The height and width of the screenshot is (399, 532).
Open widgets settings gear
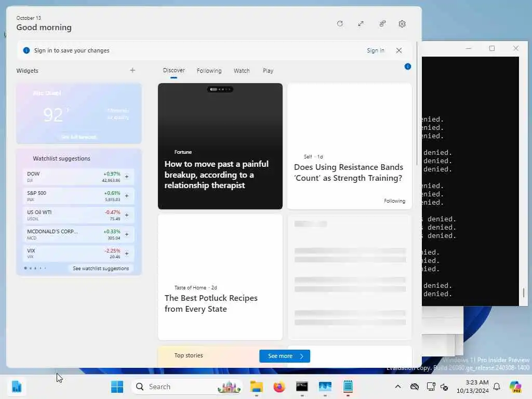[402, 24]
